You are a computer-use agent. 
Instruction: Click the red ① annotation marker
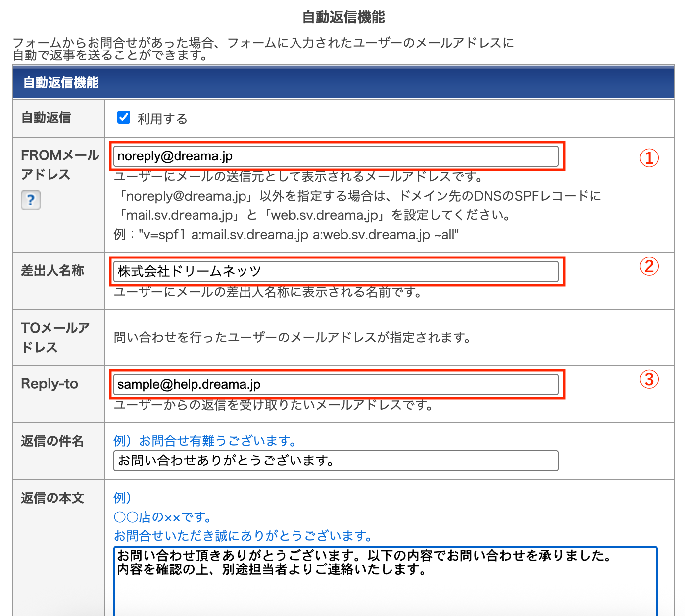[x=650, y=157]
